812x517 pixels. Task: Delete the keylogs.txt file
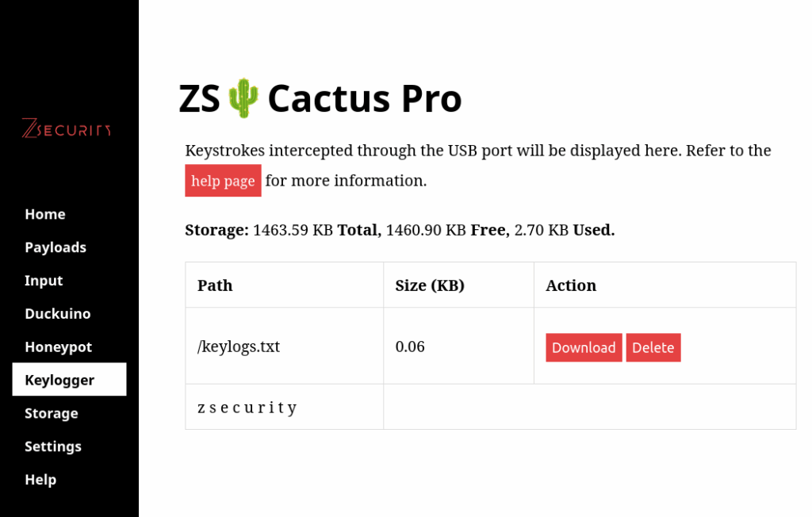coord(653,347)
